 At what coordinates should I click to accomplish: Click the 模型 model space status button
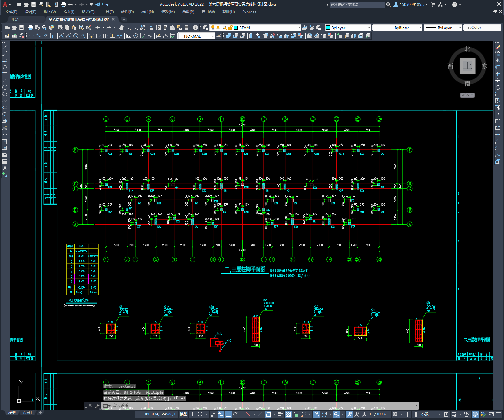tap(184, 414)
